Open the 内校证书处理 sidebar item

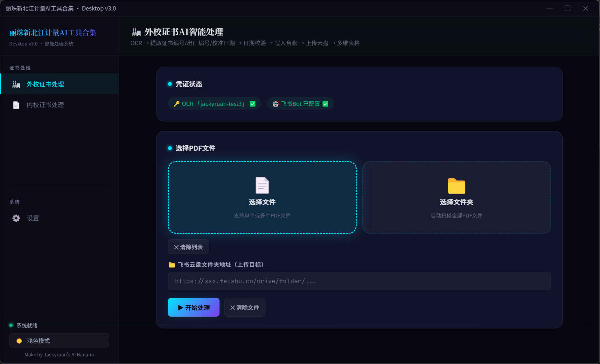tap(59, 105)
